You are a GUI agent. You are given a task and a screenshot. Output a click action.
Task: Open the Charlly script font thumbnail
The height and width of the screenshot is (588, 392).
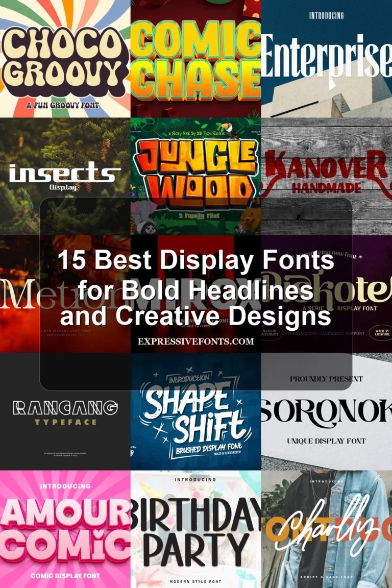click(x=326, y=529)
